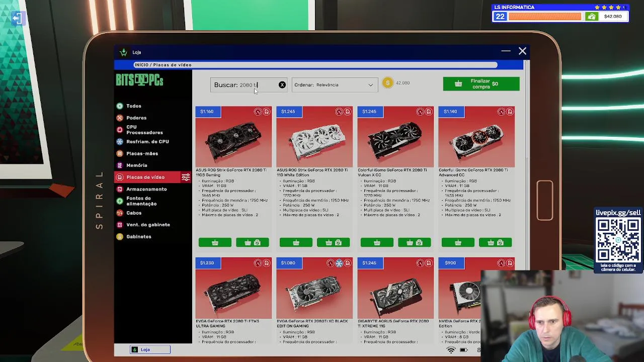Click circular badge on GIGABYTE AORUS Xtreme card
This screenshot has height=362, width=644.
[420, 263]
